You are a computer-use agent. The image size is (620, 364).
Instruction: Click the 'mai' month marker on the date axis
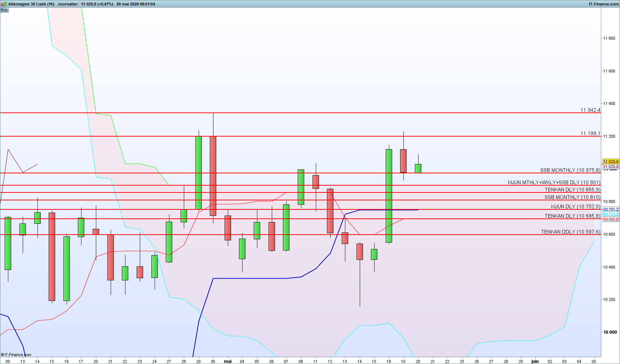228,361
